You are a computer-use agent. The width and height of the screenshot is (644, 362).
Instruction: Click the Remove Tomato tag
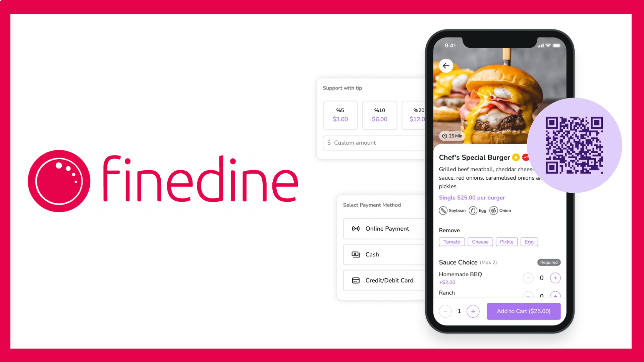tap(452, 242)
